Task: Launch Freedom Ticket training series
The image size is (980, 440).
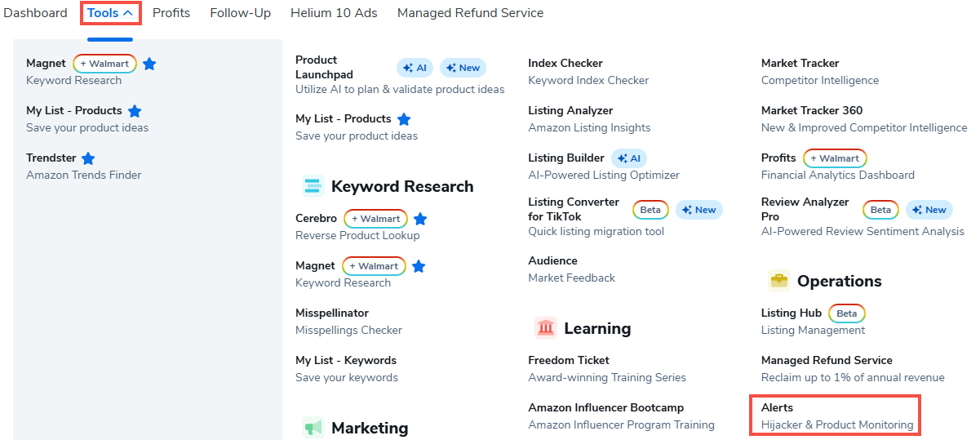Action: pos(569,361)
